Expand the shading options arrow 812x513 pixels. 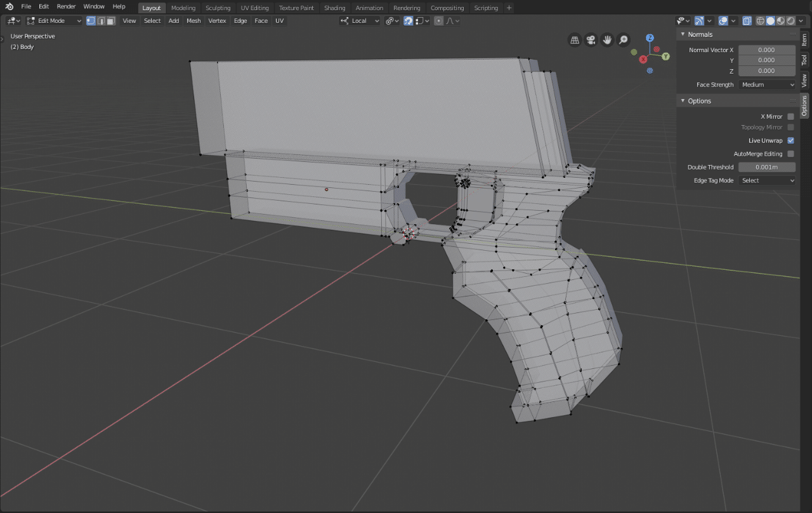pos(801,21)
